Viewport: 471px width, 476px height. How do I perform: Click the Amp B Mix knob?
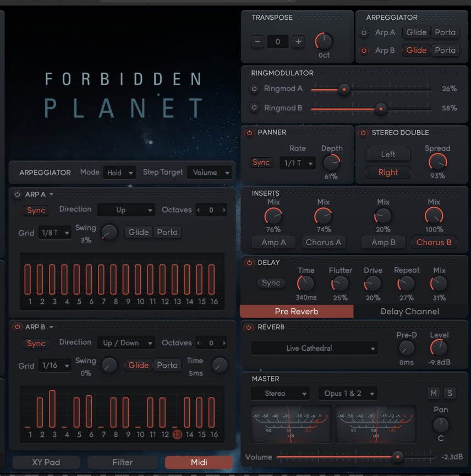tap(383, 217)
